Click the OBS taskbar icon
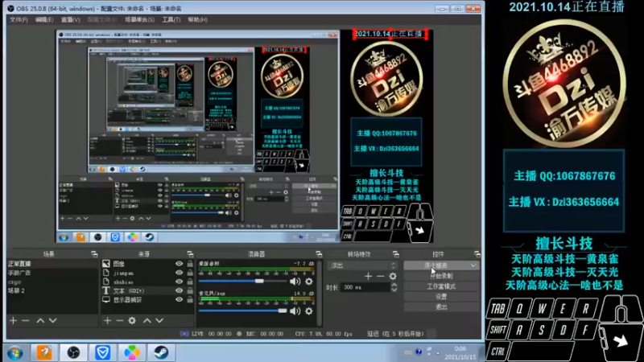 [x=73, y=352]
